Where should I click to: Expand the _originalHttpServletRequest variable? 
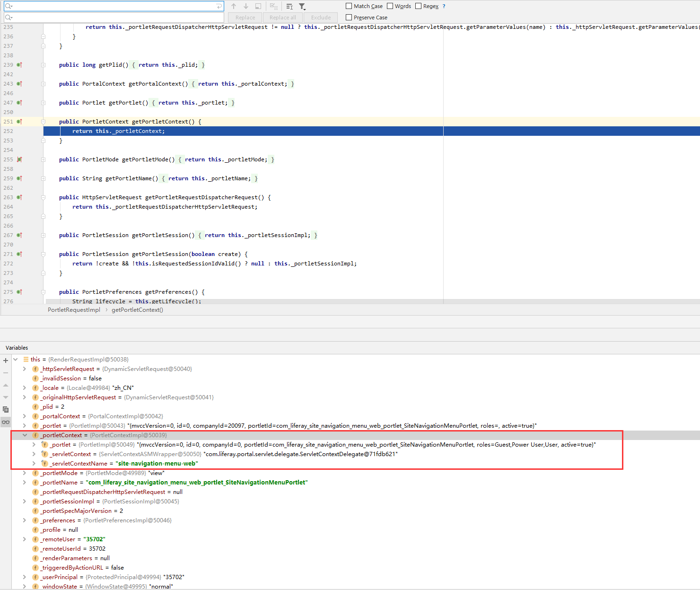click(x=25, y=397)
